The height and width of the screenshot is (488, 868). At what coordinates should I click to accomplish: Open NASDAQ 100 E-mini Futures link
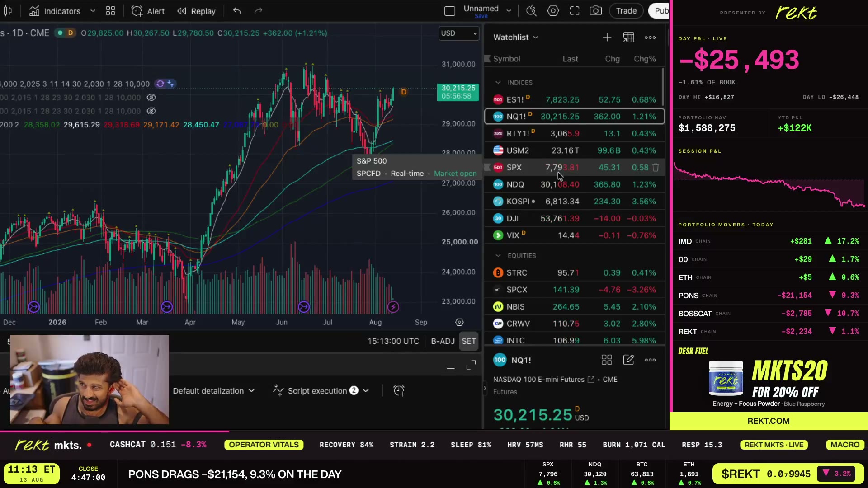tap(543, 380)
